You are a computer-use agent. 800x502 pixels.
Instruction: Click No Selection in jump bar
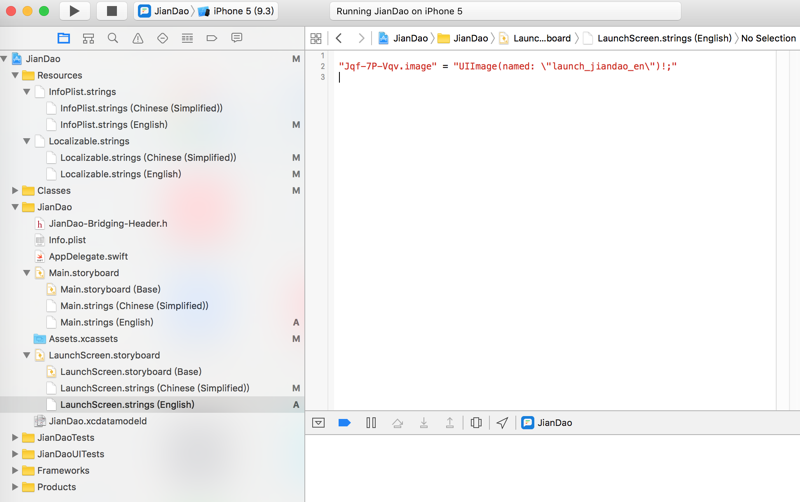click(x=768, y=38)
